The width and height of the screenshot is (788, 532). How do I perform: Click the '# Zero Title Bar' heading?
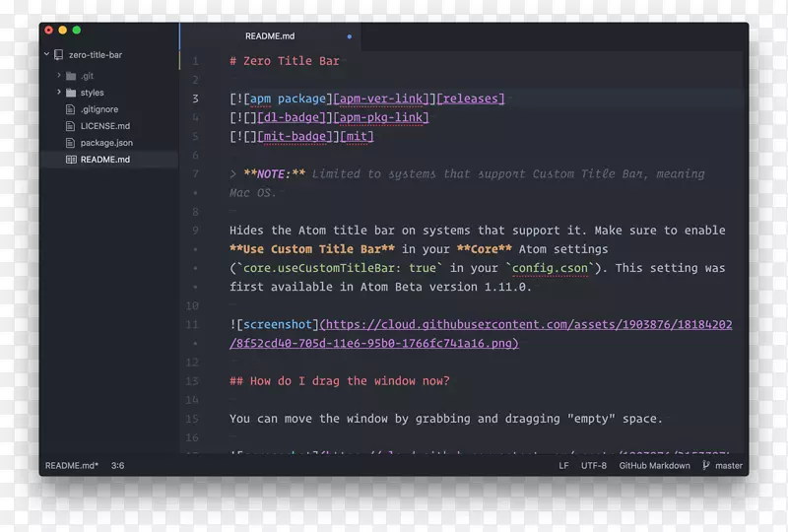285,61
